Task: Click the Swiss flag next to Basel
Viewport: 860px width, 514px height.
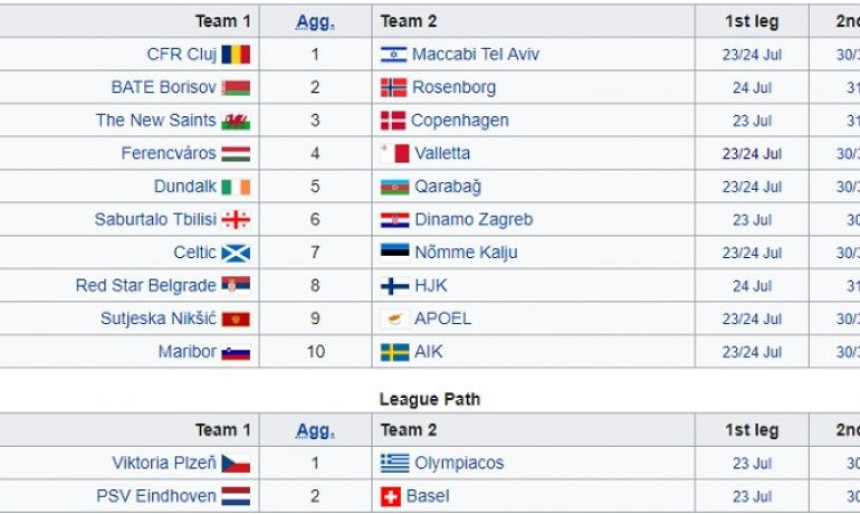Action: (391, 497)
